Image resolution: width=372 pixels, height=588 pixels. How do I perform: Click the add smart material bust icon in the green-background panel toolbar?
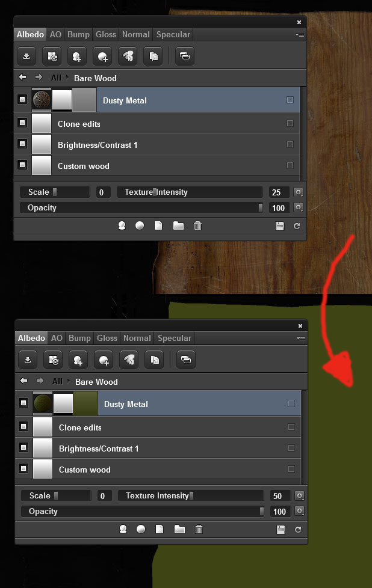coord(78,360)
